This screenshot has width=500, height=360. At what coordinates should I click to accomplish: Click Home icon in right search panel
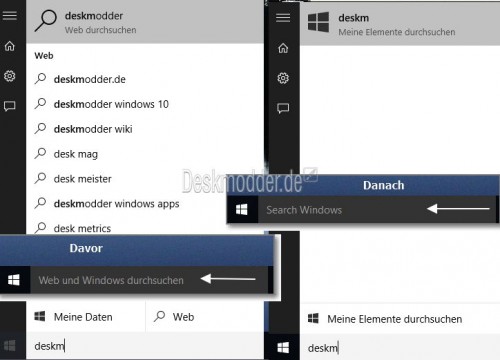coord(283,48)
